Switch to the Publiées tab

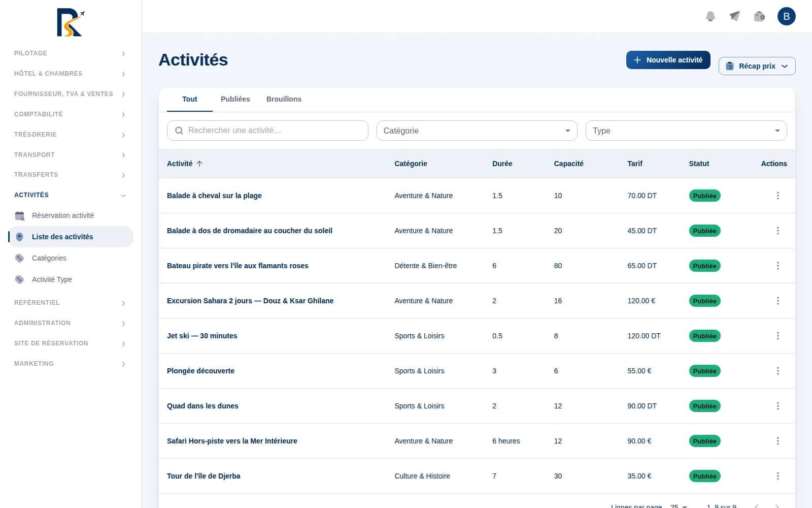pos(235,99)
